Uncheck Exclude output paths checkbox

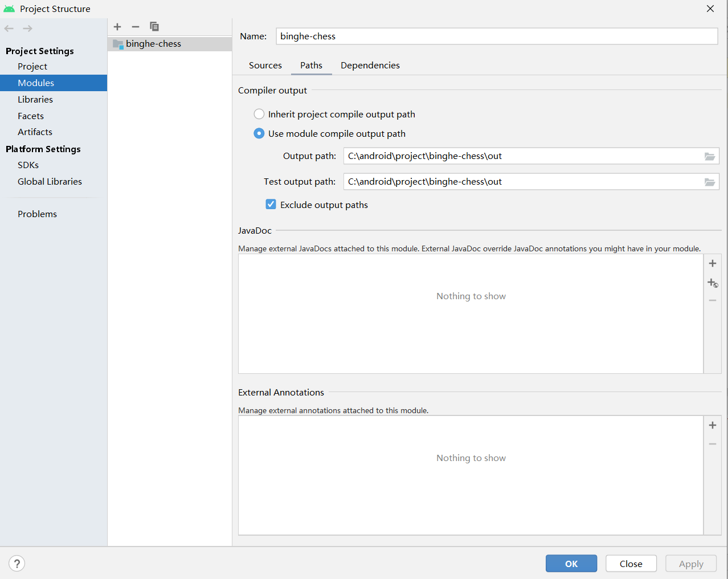click(x=271, y=204)
